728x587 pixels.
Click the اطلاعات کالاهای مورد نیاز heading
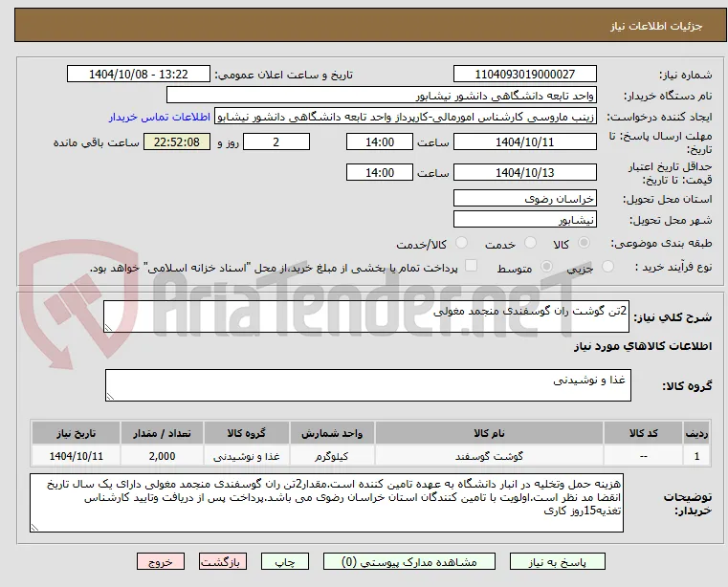643,346
